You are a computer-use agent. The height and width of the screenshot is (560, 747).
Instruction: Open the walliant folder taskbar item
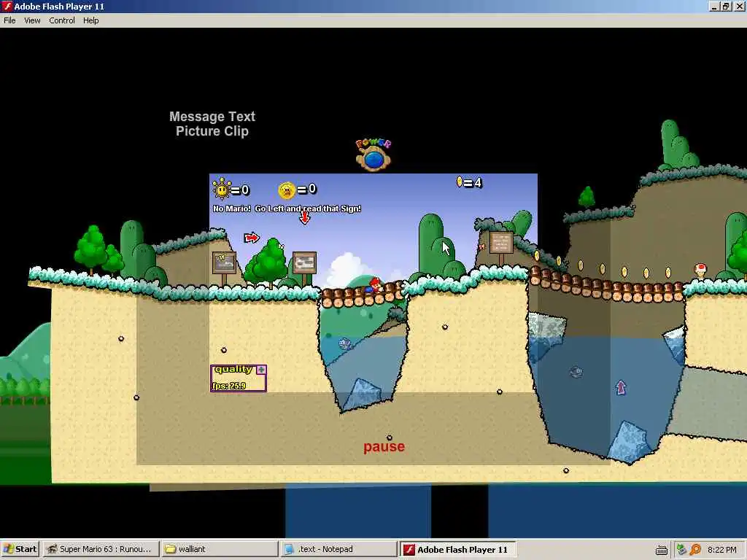pos(220,549)
